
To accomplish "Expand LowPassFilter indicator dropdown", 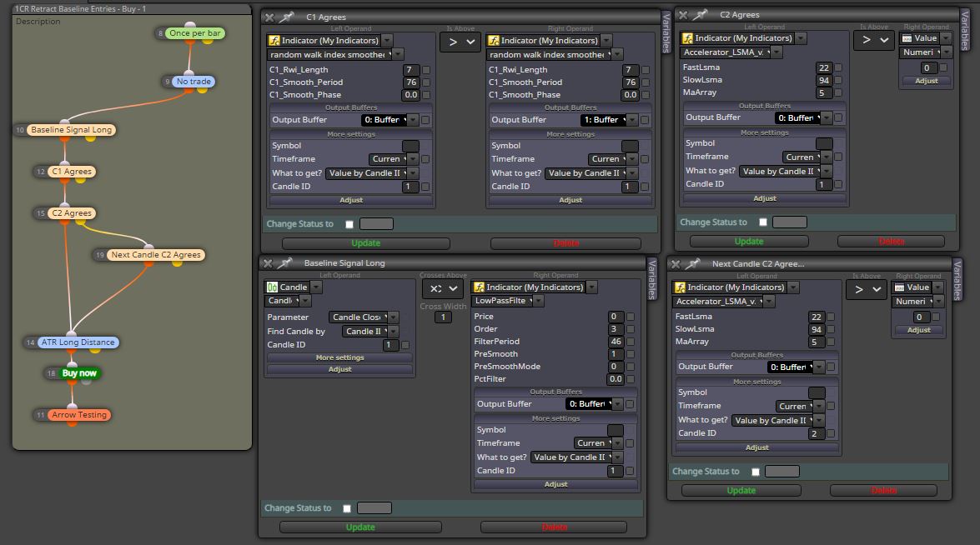I will point(538,301).
